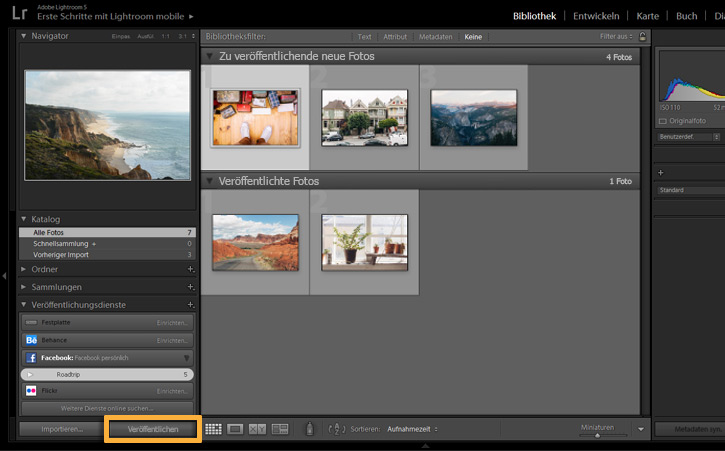Click Weitere Dienste online suchen button

pos(107,408)
